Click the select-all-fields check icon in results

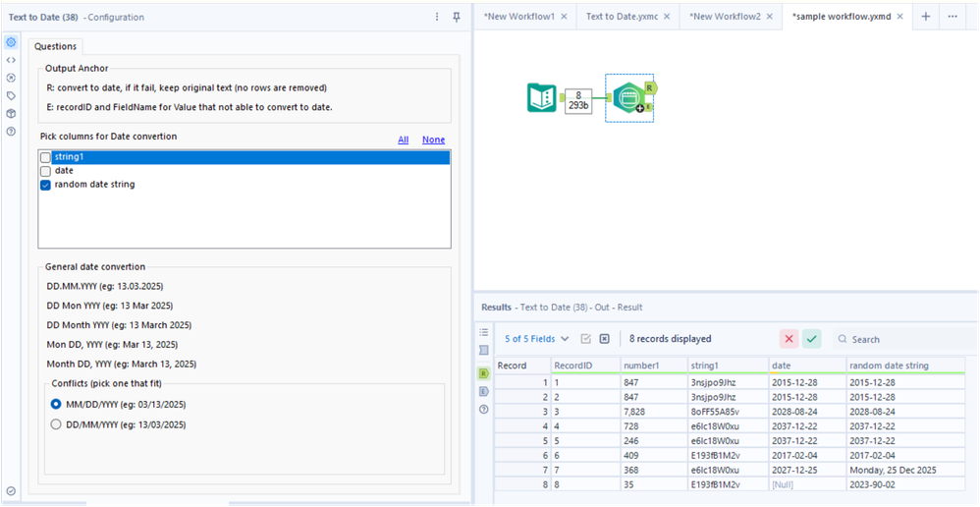click(x=585, y=339)
